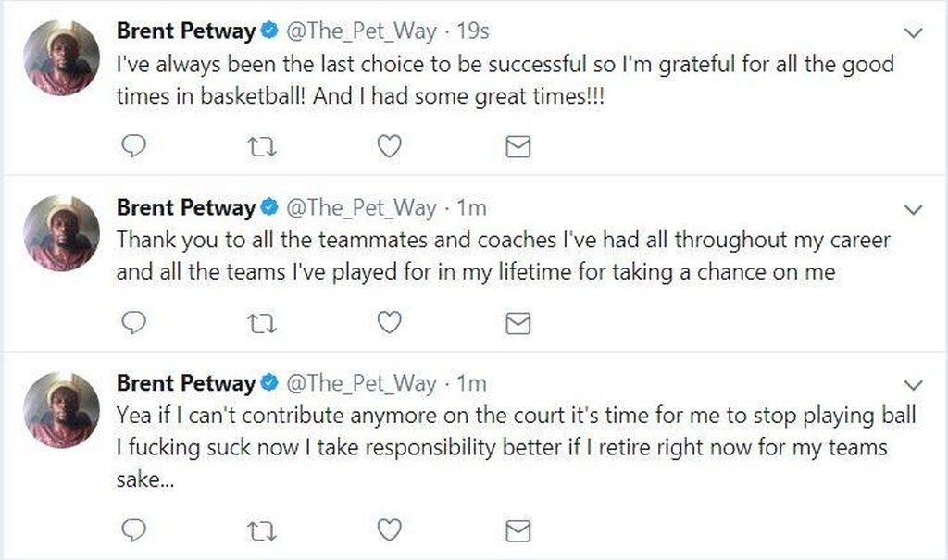This screenshot has height=560, width=948.
Task: Retweet the 'Thank you to all teammates' tweet
Action: click(x=263, y=322)
